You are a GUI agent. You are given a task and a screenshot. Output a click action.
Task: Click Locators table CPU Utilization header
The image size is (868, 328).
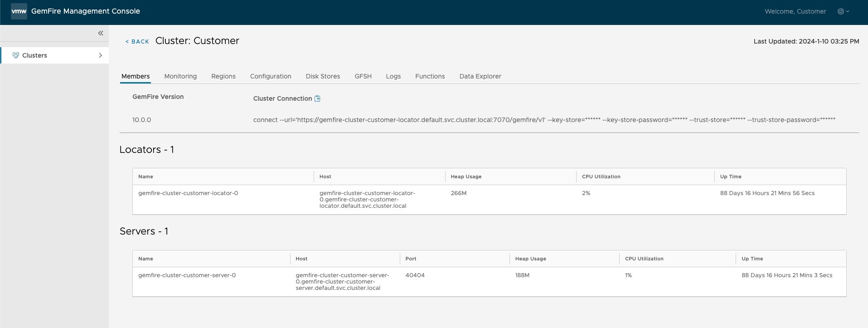click(x=601, y=176)
